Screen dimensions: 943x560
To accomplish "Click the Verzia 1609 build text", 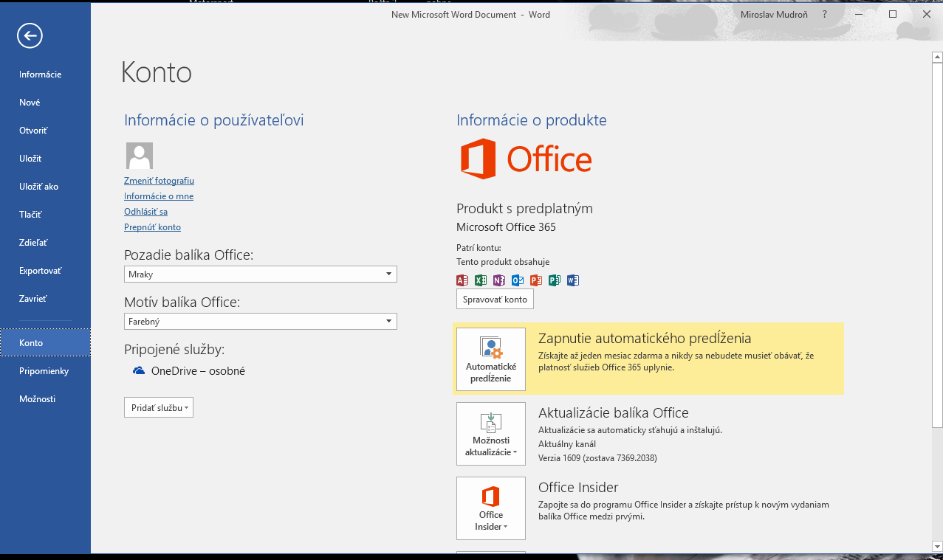I will pyautogui.click(x=597, y=458).
